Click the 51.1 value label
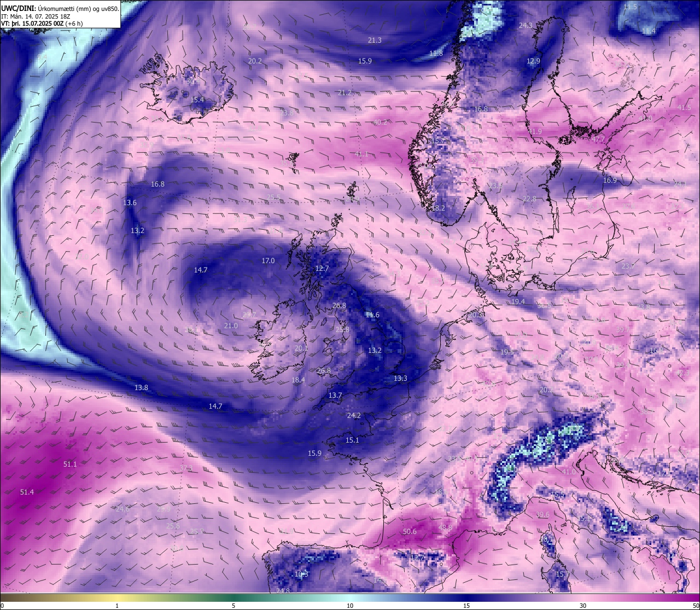The width and height of the screenshot is (700, 610). click(x=70, y=464)
